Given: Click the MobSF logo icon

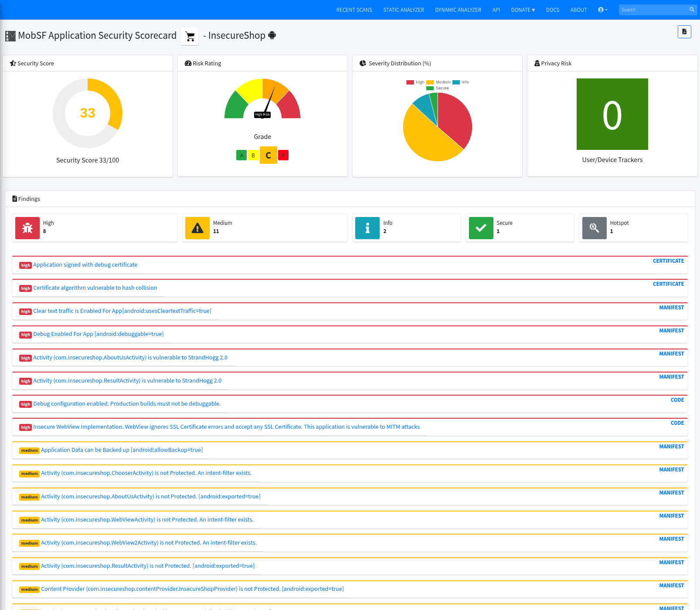Looking at the screenshot, I should pos(10,36).
